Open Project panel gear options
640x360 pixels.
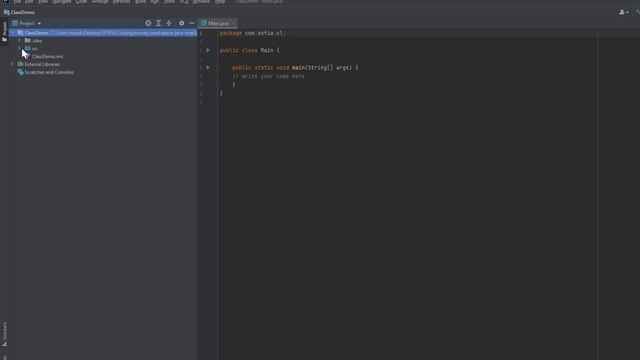coord(182,23)
